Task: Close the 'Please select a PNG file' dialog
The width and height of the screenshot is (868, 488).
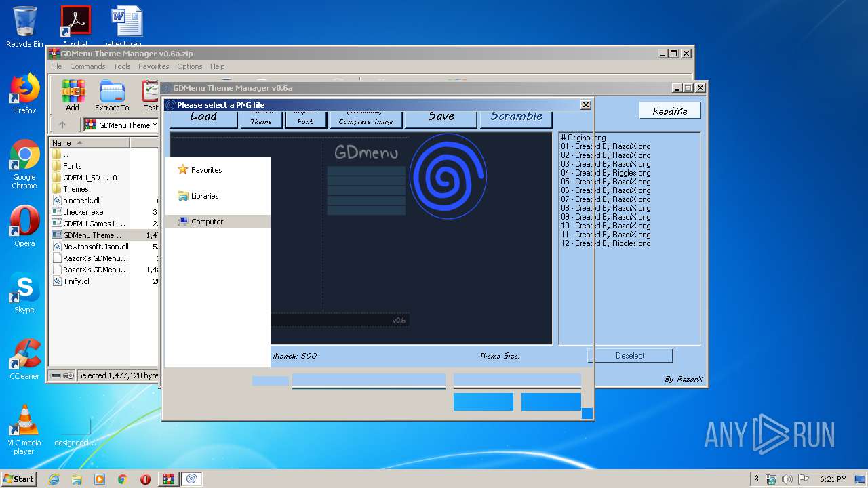Action: 586,104
